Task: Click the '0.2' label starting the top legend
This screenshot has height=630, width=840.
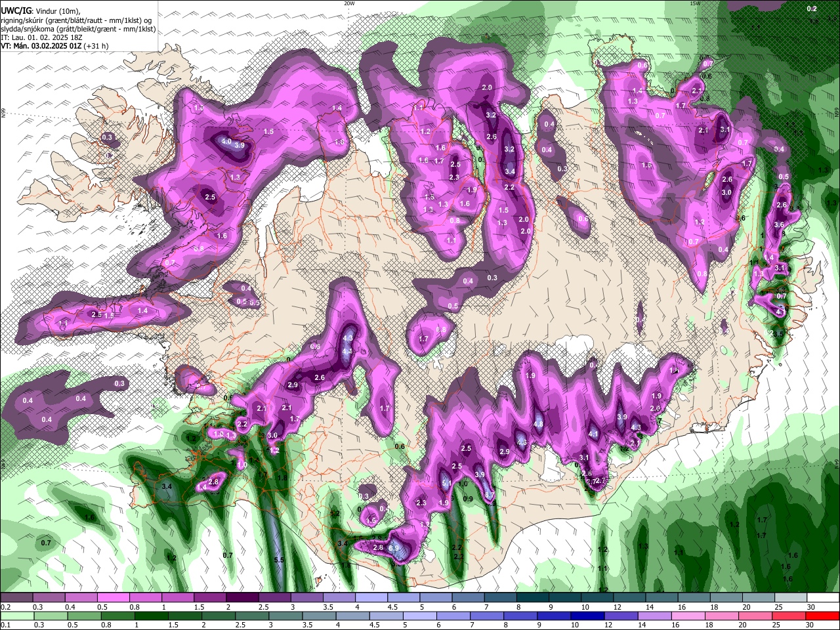Action: pyautogui.click(x=5, y=607)
